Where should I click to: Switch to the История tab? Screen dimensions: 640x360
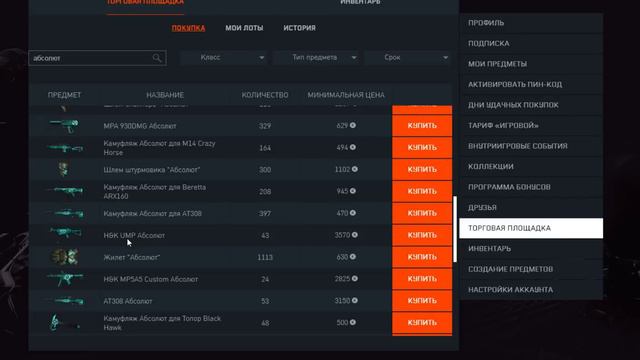point(300,28)
